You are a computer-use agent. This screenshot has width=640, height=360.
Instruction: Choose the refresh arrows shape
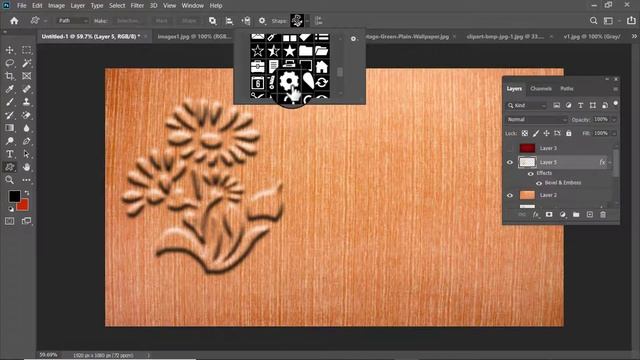322,82
